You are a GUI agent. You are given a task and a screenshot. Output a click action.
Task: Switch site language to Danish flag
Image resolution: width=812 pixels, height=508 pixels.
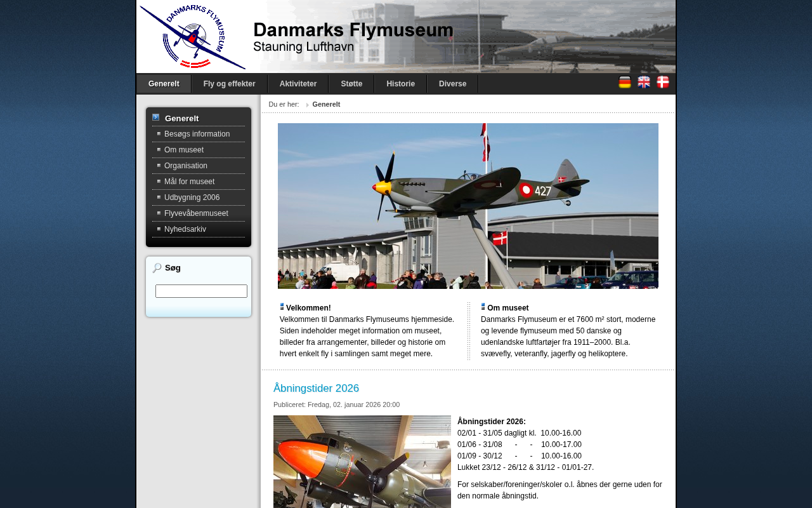coord(663,82)
